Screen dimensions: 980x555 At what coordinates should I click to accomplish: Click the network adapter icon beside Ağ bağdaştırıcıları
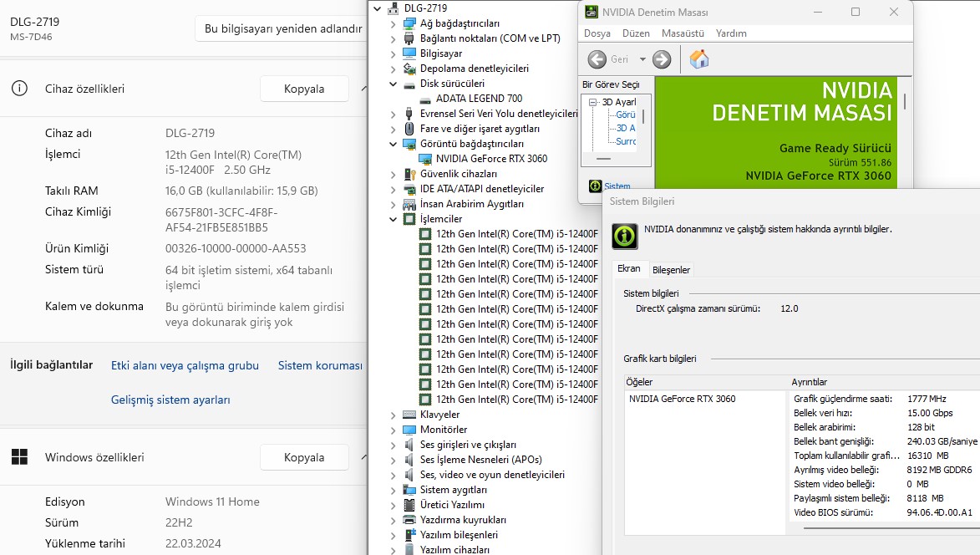[x=409, y=23]
